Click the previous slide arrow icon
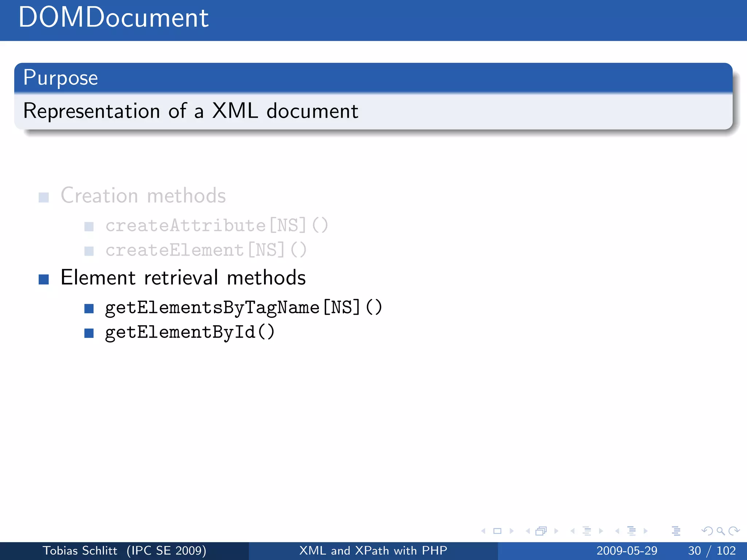Screen dimensions: 747x560 [484, 531]
